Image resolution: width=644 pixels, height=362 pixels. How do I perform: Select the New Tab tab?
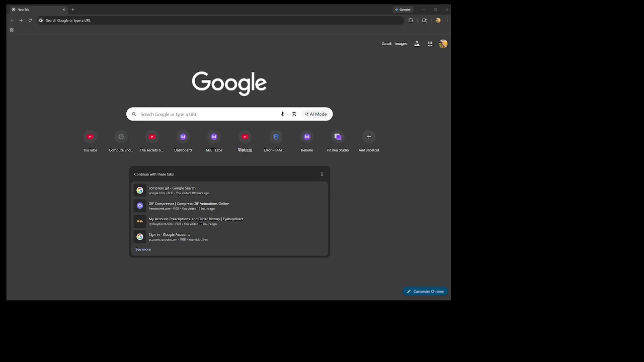pos(38,10)
